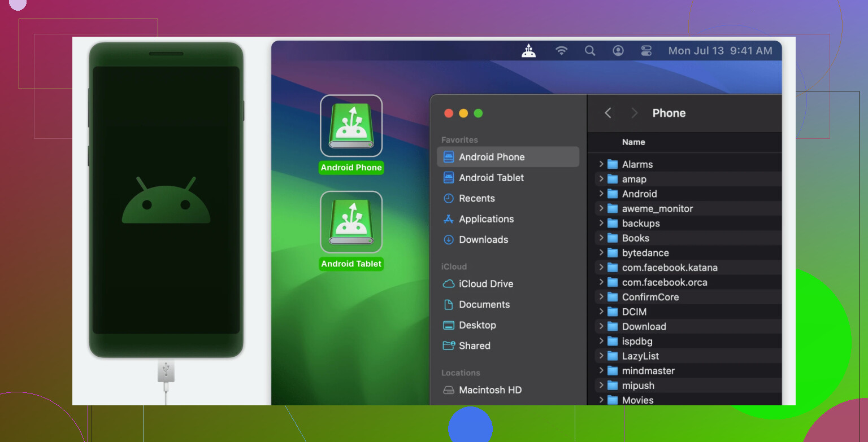Click the ispdbg folder icon
868x442 pixels.
coord(613,341)
